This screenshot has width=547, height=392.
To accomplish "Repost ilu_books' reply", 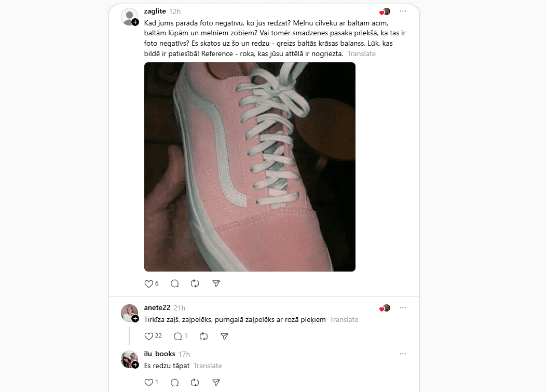I will [x=195, y=383].
